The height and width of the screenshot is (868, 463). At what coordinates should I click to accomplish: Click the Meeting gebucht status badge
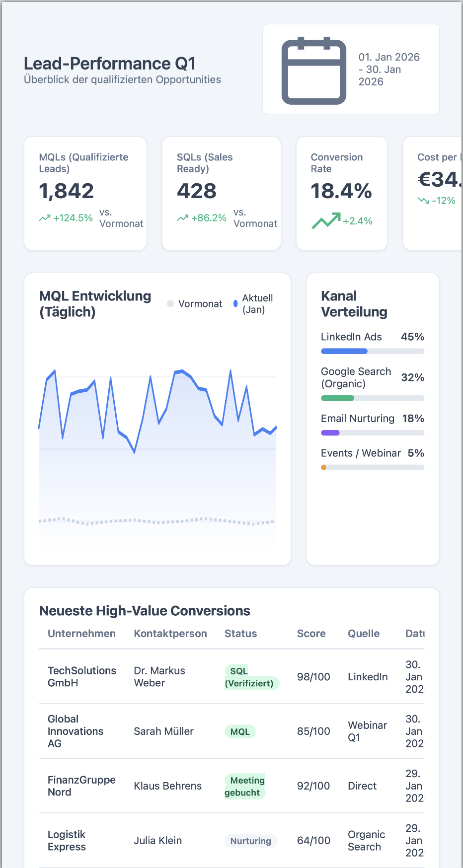coord(245,786)
